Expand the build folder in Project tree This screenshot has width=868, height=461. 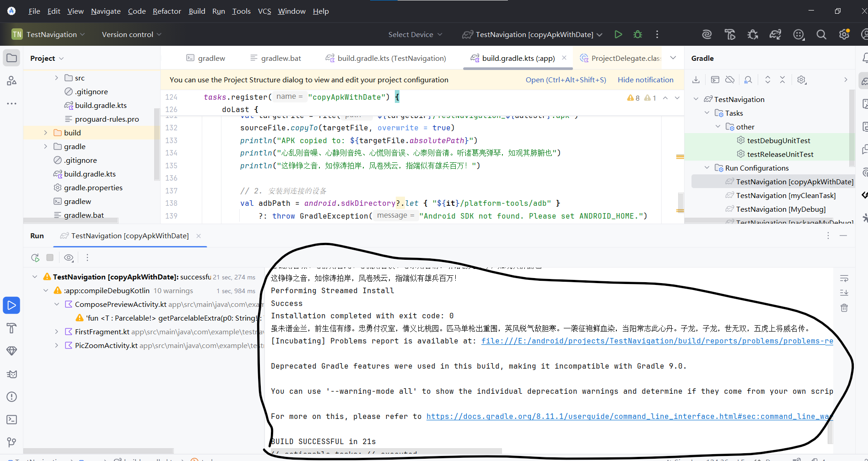pos(45,133)
